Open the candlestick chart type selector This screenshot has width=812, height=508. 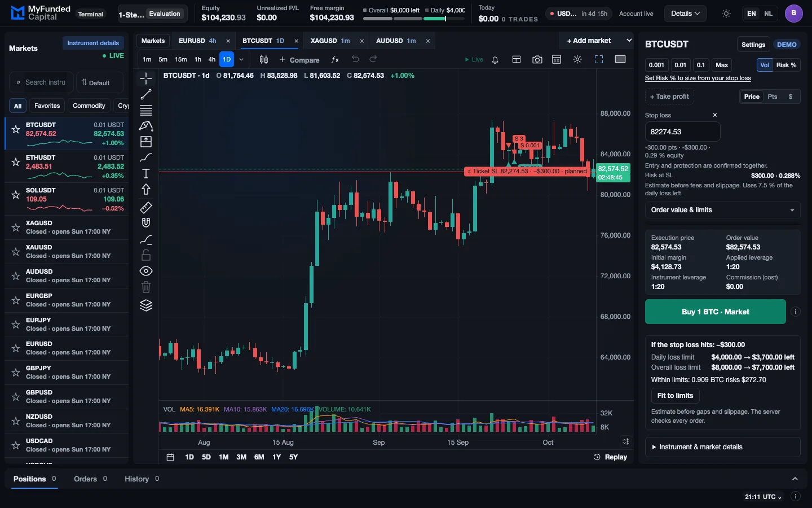point(263,59)
